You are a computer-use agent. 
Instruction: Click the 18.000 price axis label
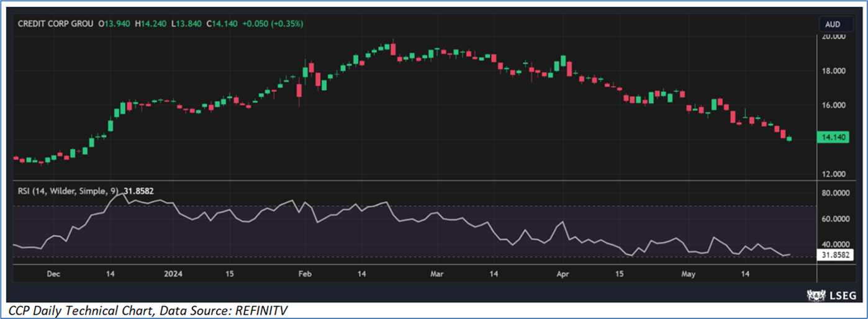(833, 71)
